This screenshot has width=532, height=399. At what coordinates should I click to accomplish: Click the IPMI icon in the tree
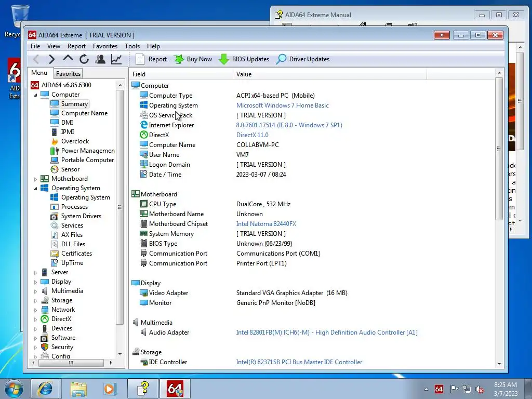point(54,131)
